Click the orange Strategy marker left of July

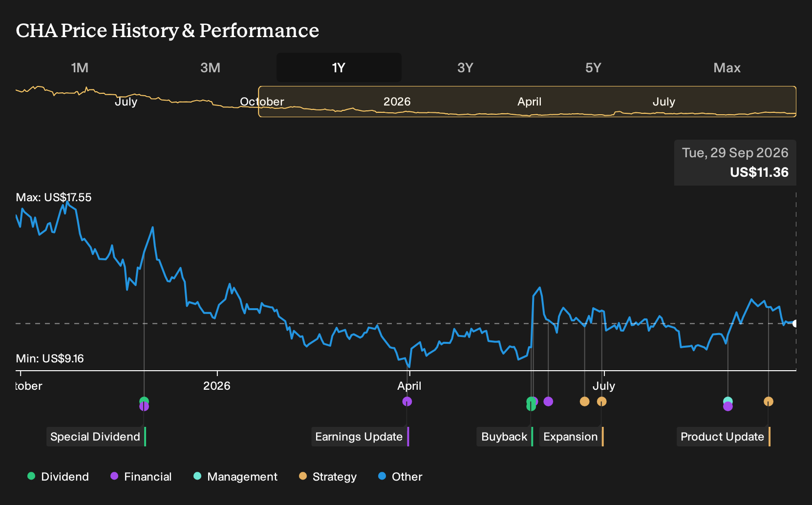585,401
